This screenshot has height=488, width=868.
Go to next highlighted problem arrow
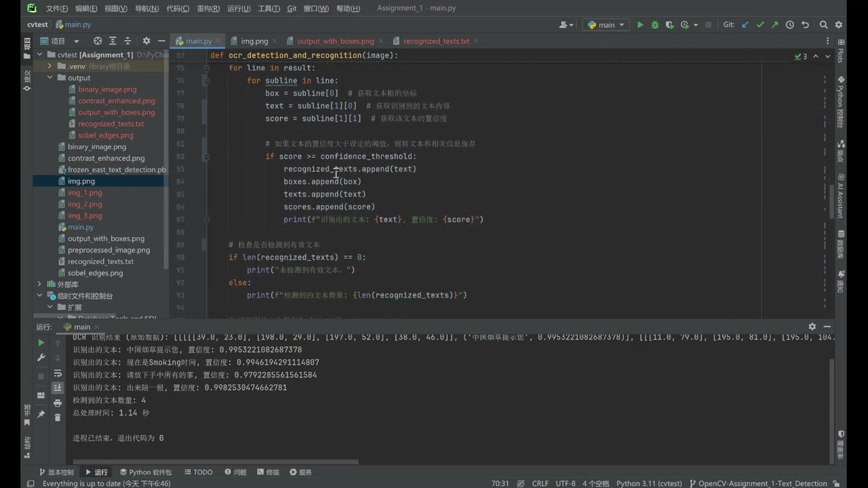(x=827, y=56)
